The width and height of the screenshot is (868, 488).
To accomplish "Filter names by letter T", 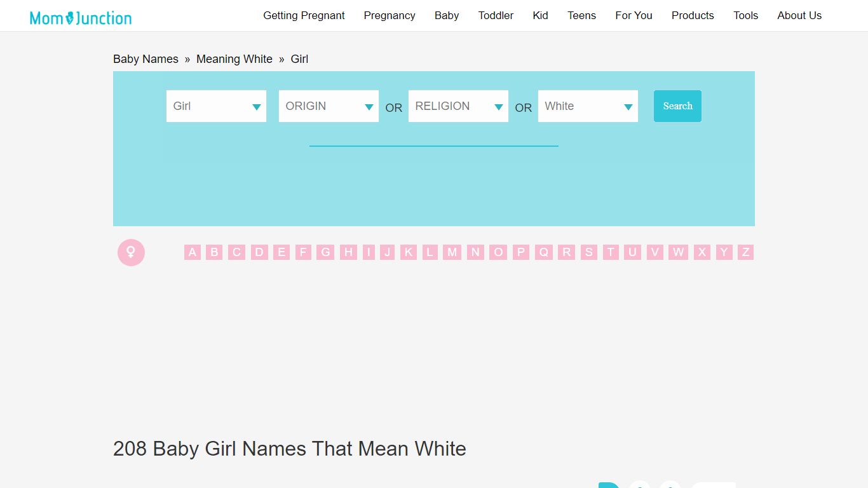I will point(611,252).
